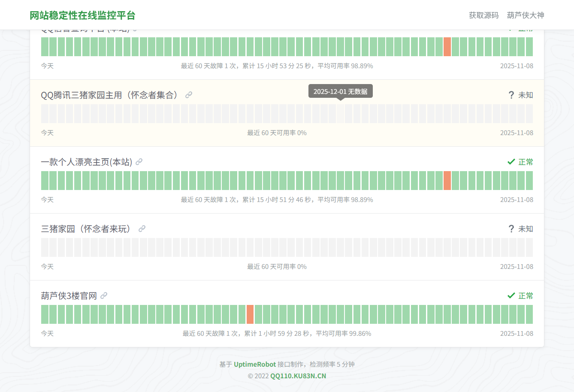Click the 正常 status label for 葫芦侠3楼官网

[526, 296]
